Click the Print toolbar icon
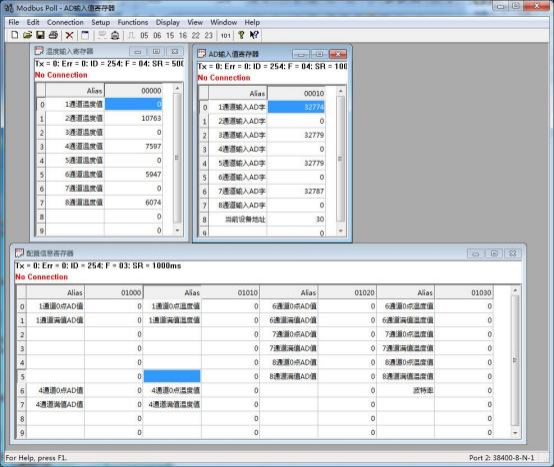Screen dimensions: 554x467 [53, 35]
